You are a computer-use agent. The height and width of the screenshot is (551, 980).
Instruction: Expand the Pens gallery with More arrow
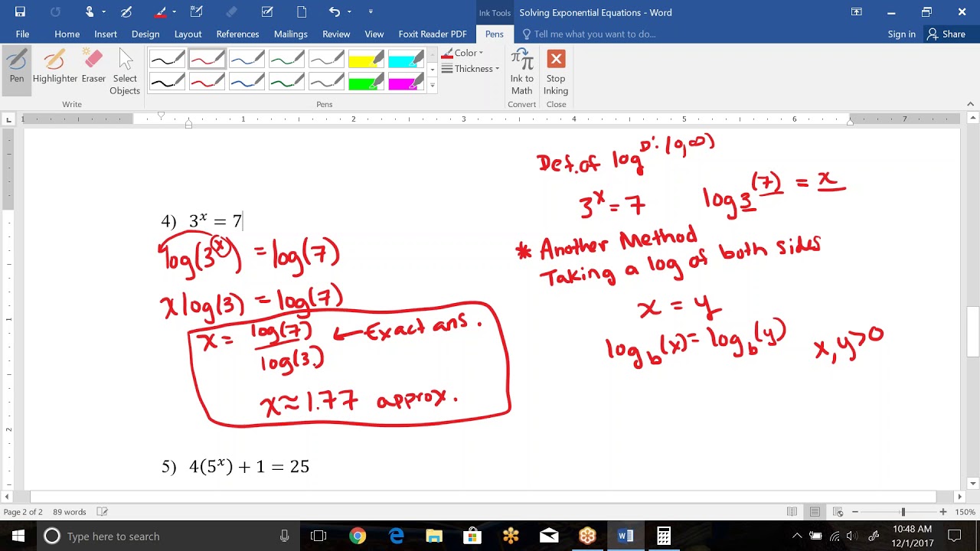[x=433, y=85]
